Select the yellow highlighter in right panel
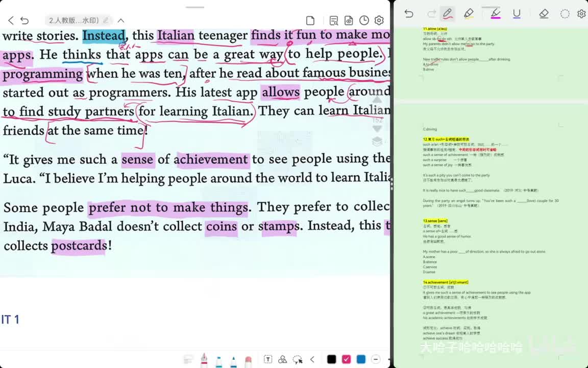Screen dimensions: 588x368 [469, 14]
